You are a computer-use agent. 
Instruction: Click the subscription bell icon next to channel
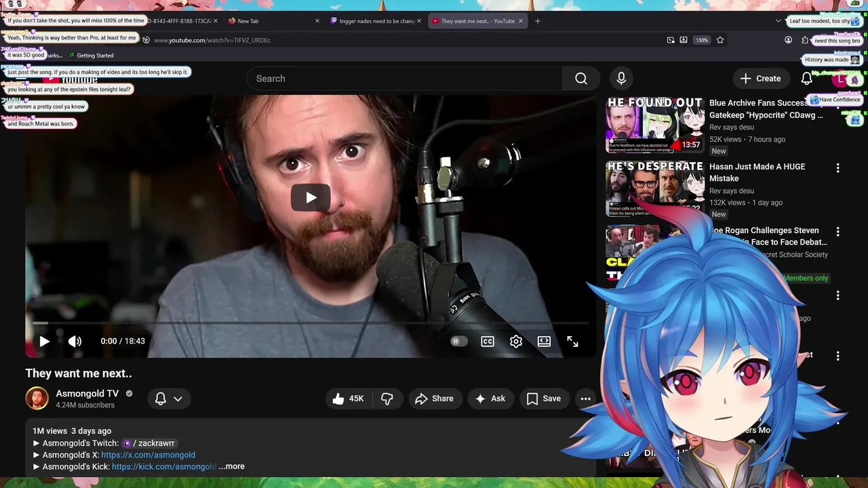(x=161, y=399)
